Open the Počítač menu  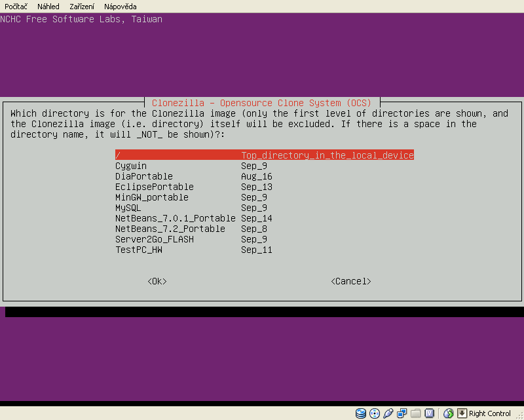[x=16, y=6]
